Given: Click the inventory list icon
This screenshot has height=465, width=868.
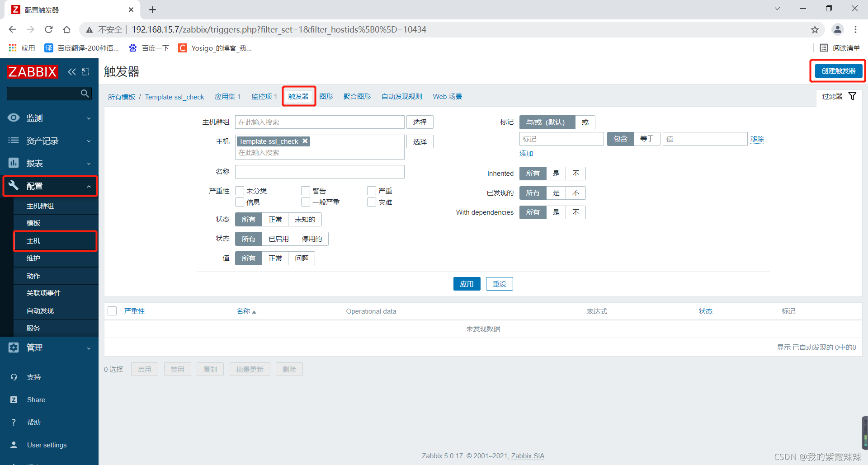Looking at the screenshot, I should 14,141.
